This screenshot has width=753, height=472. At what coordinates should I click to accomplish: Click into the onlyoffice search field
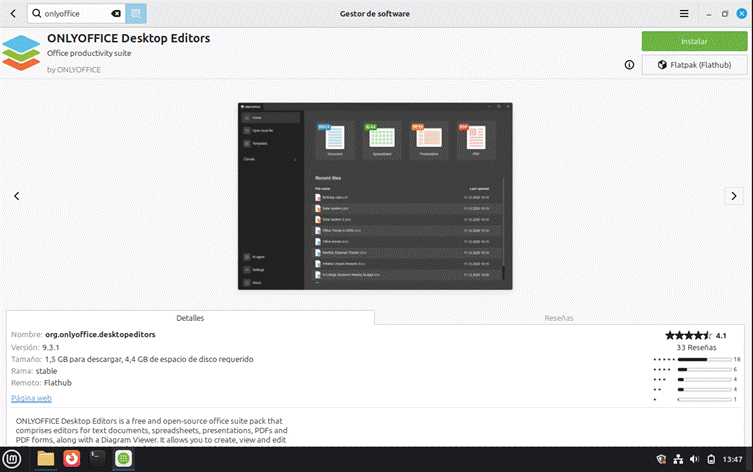point(77,13)
